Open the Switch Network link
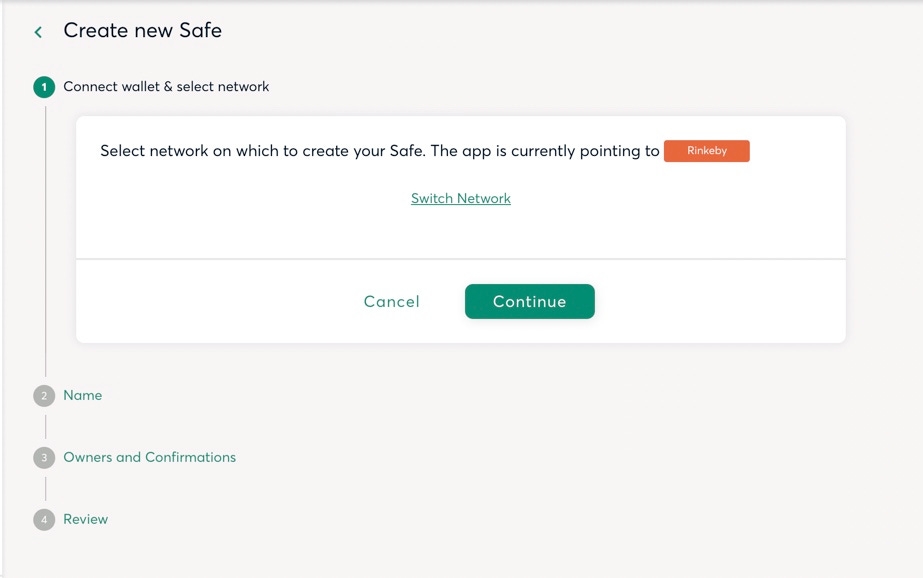Screen dimensions: 923x578 460,199
